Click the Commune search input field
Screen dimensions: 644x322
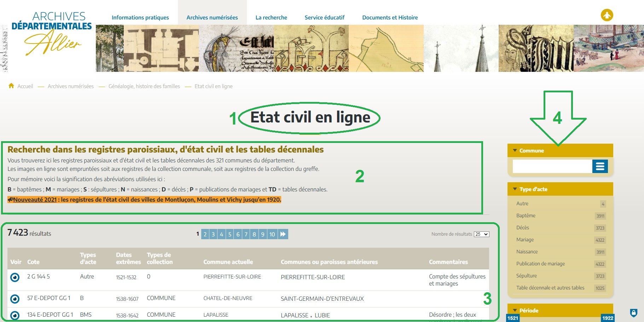[x=552, y=166]
